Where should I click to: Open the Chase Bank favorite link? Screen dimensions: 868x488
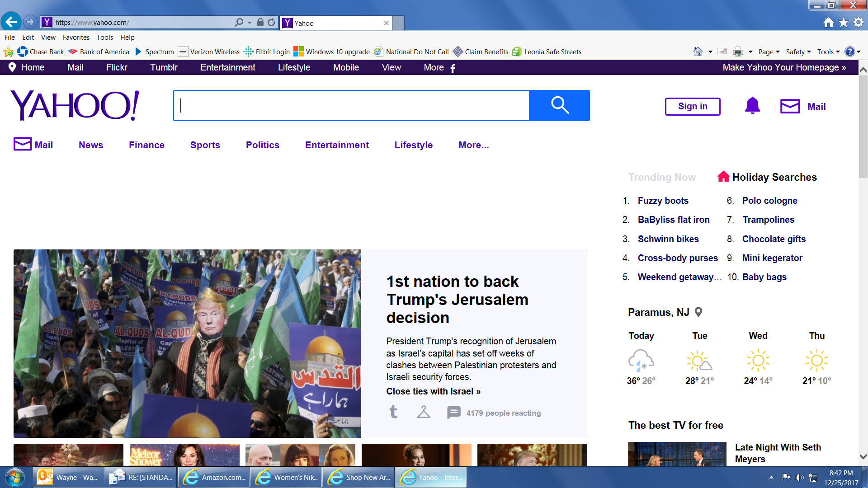41,52
